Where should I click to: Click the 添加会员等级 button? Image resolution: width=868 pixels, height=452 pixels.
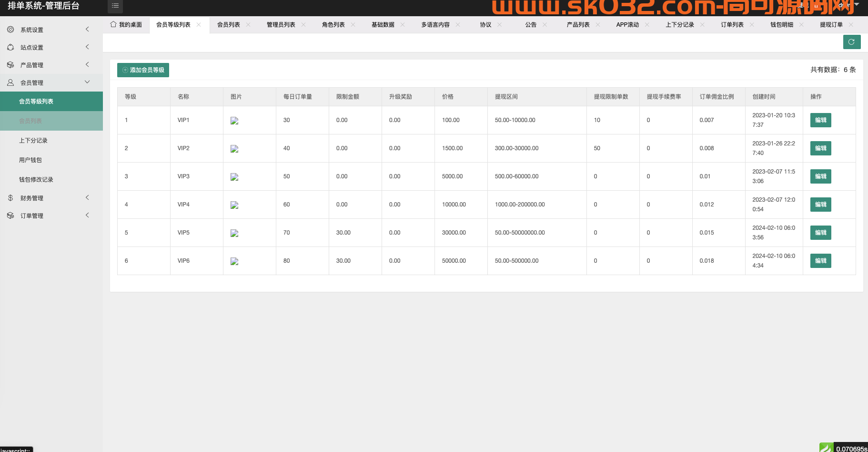coord(143,70)
